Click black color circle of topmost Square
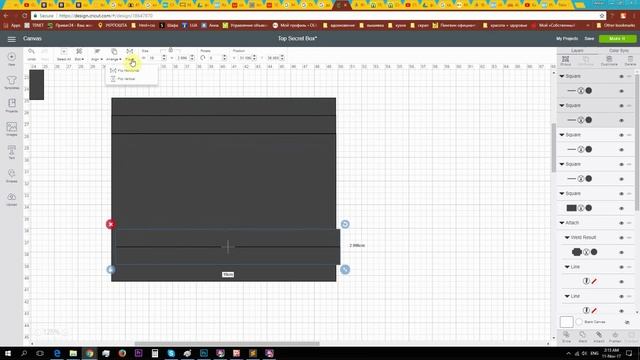Image resolution: width=640 pixels, height=360 pixels. pos(589,91)
